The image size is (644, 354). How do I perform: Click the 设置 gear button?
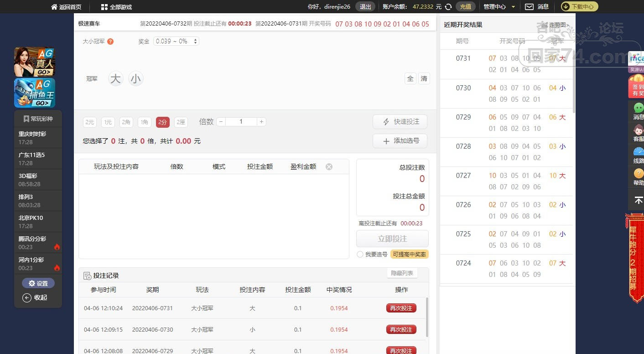(x=38, y=283)
